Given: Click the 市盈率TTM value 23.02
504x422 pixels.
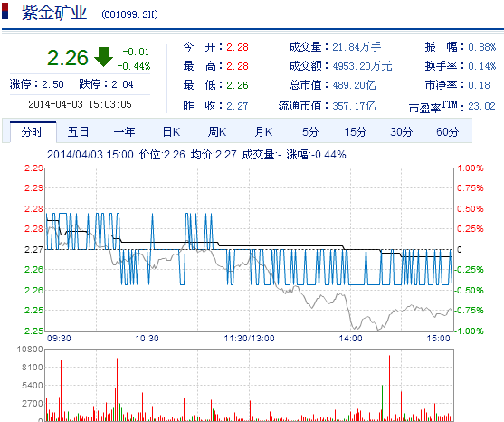Looking at the screenshot, I should (x=481, y=106).
